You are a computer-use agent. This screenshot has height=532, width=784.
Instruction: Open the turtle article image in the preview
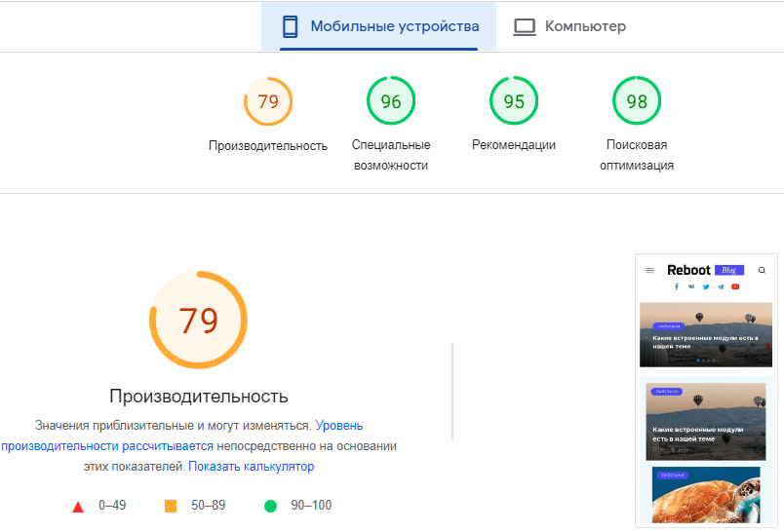[x=705, y=495]
